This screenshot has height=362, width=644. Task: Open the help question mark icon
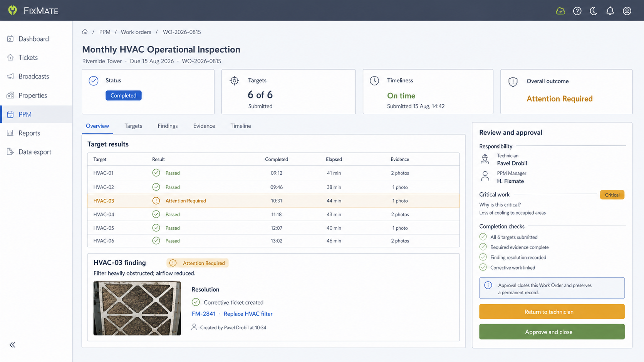[577, 11]
